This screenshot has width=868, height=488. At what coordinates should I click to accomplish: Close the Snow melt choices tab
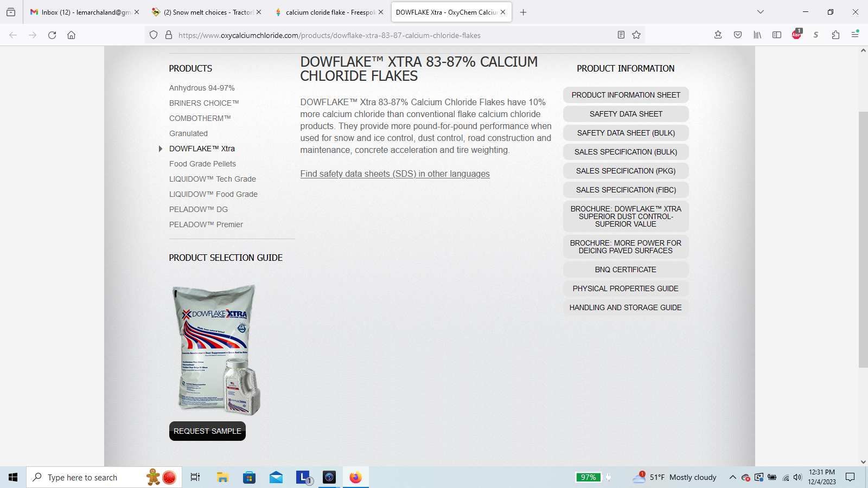259,12
